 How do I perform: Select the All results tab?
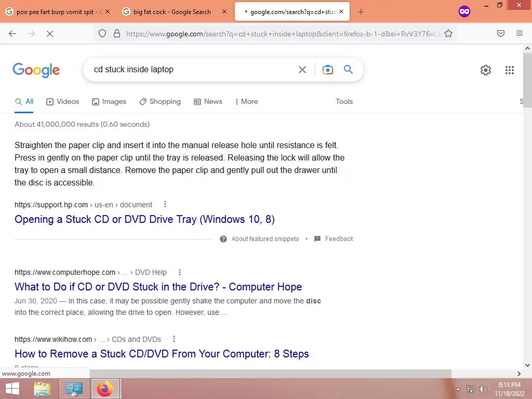click(24, 101)
